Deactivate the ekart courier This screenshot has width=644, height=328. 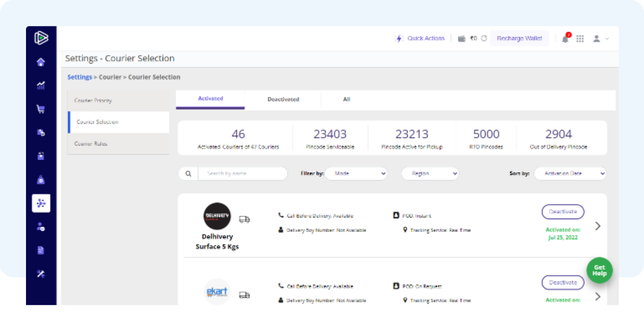[x=563, y=282]
